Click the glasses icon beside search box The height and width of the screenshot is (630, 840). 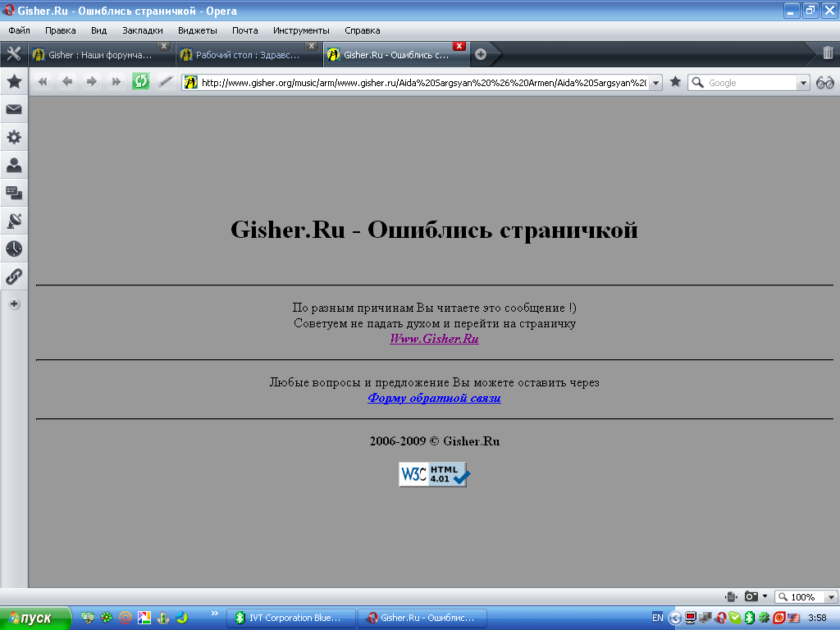[x=824, y=82]
